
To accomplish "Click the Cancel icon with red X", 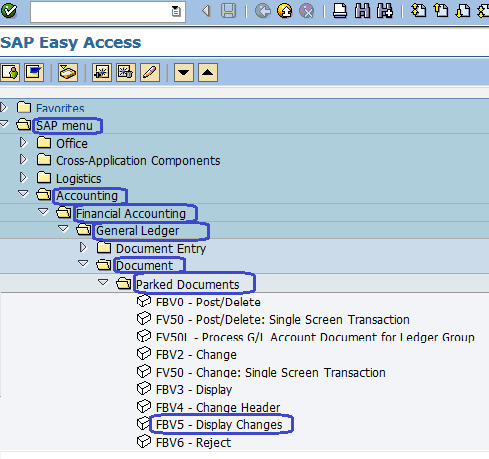I will 307,11.
